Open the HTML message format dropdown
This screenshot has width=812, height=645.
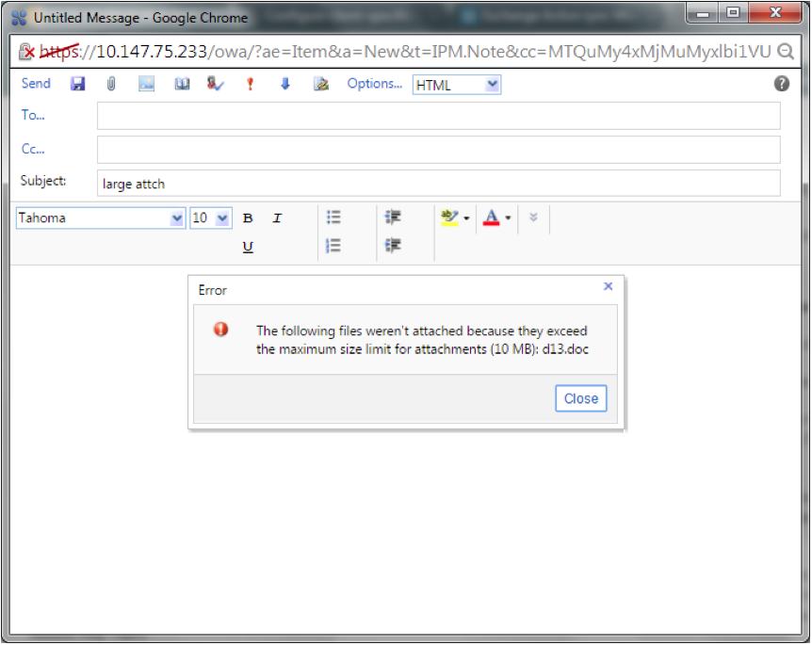[x=492, y=86]
